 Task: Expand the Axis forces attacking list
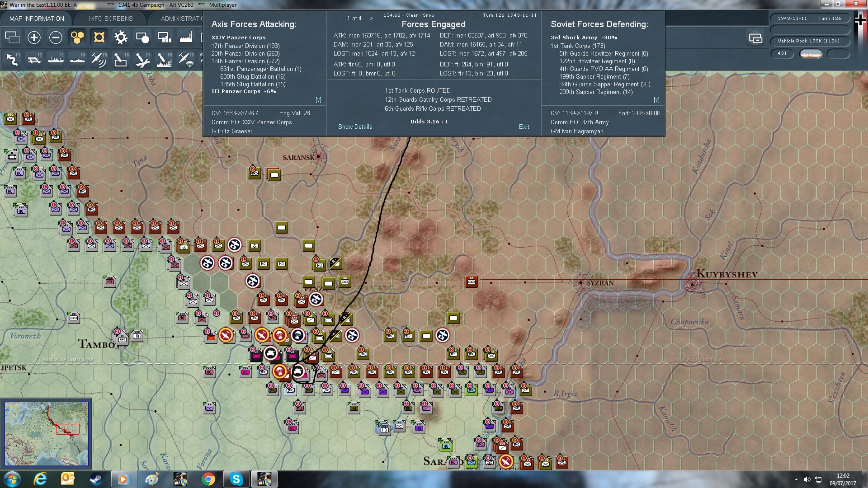pos(318,100)
